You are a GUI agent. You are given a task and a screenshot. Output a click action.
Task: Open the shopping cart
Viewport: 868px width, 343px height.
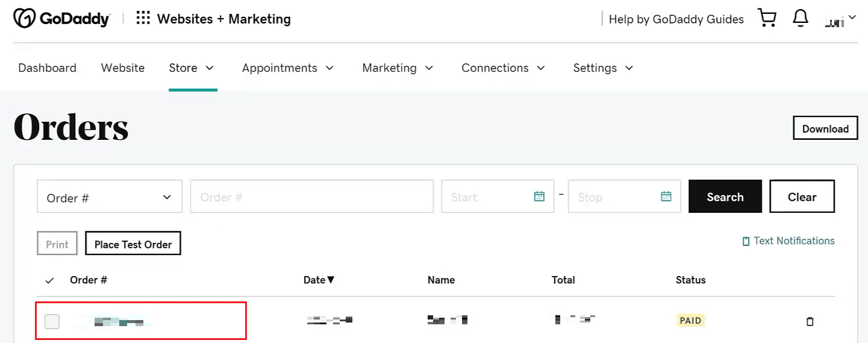pos(767,19)
